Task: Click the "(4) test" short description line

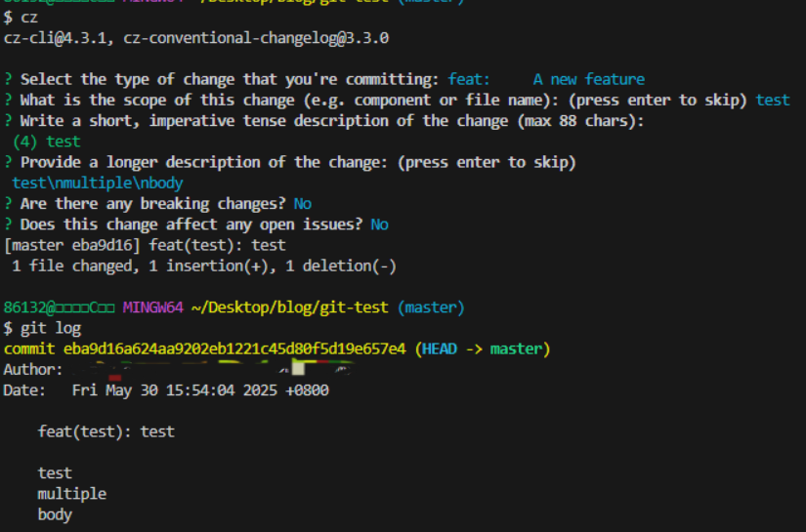Action: pyautogui.click(x=47, y=142)
